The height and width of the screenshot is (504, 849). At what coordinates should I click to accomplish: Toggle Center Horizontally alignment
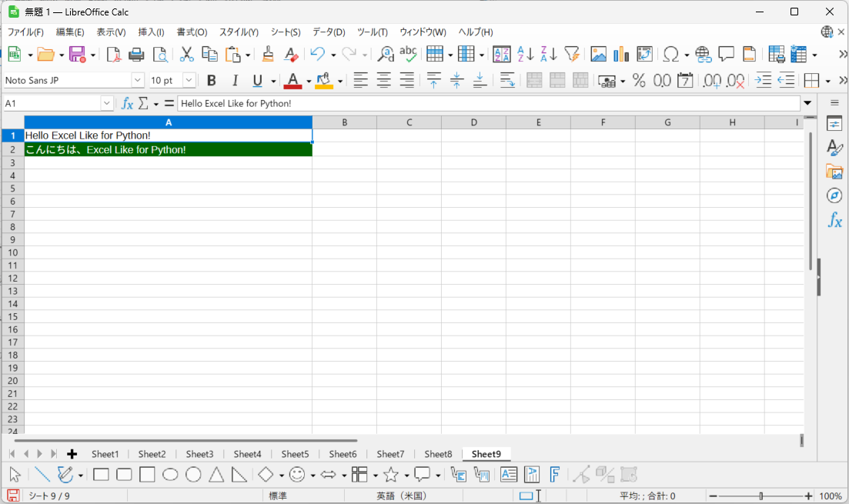(383, 81)
